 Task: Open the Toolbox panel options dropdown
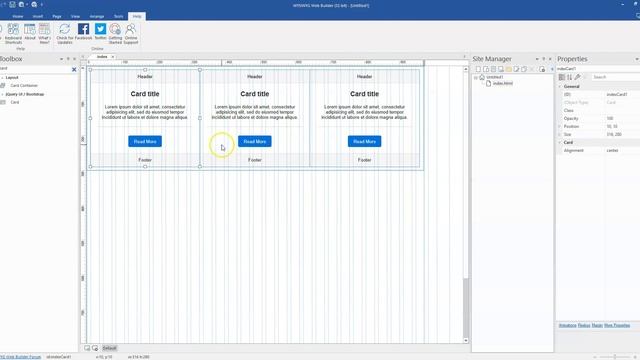61,59
